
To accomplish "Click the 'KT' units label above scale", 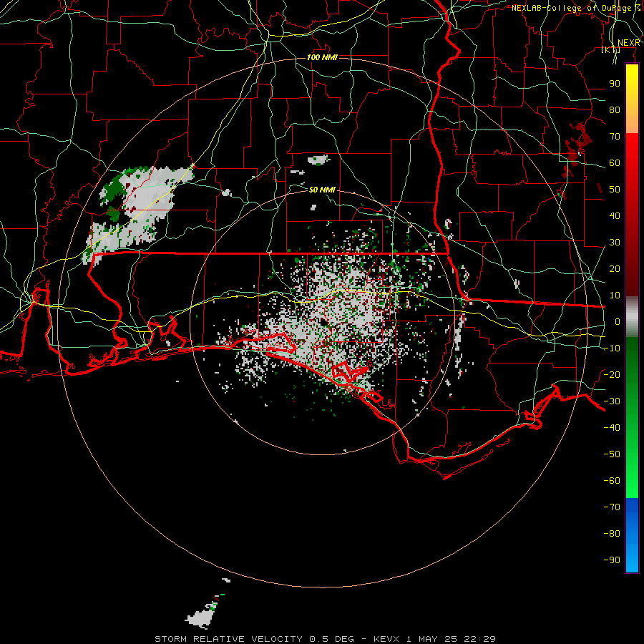I will (611, 50).
